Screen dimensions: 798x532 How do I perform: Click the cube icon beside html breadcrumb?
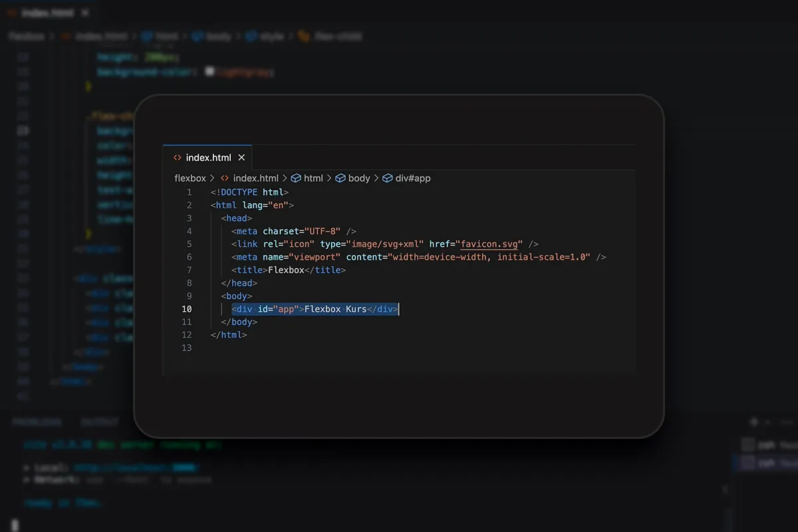[296, 178]
